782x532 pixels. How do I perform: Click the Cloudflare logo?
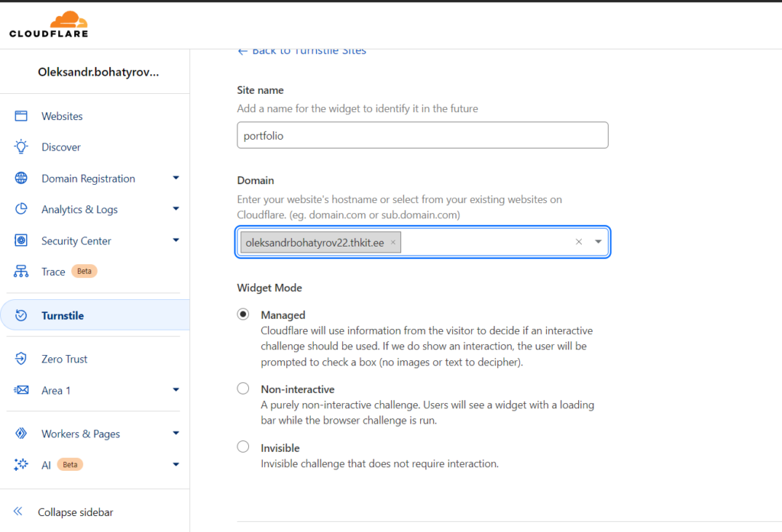49,24
